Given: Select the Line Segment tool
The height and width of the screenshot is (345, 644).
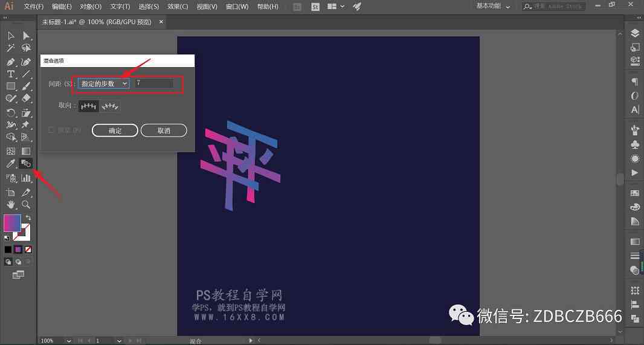Looking at the screenshot, I should [x=26, y=74].
